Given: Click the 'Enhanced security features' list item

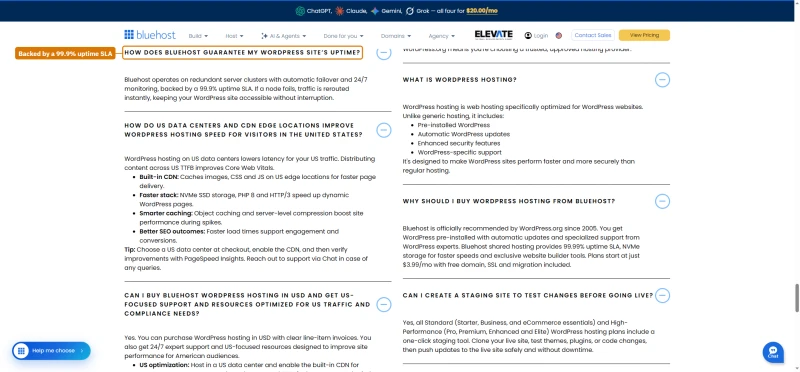Looking at the screenshot, I should pos(459,143).
